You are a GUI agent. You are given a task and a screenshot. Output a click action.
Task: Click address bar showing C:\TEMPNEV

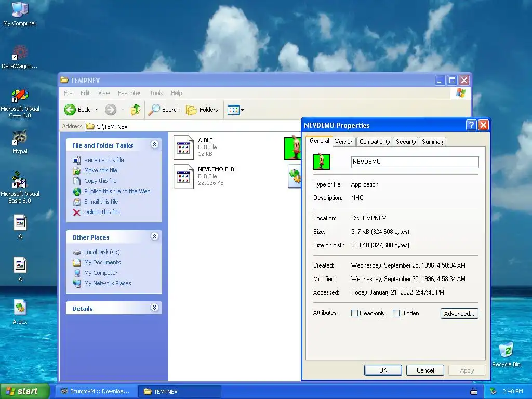(193, 127)
